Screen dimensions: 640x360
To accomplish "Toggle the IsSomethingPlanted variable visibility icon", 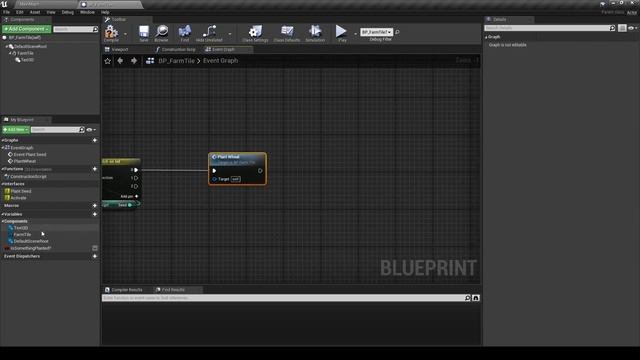I will tap(95, 248).
